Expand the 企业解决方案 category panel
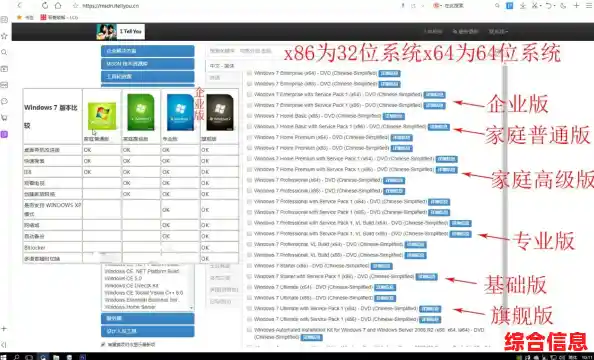The image size is (594, 360). 148,51
